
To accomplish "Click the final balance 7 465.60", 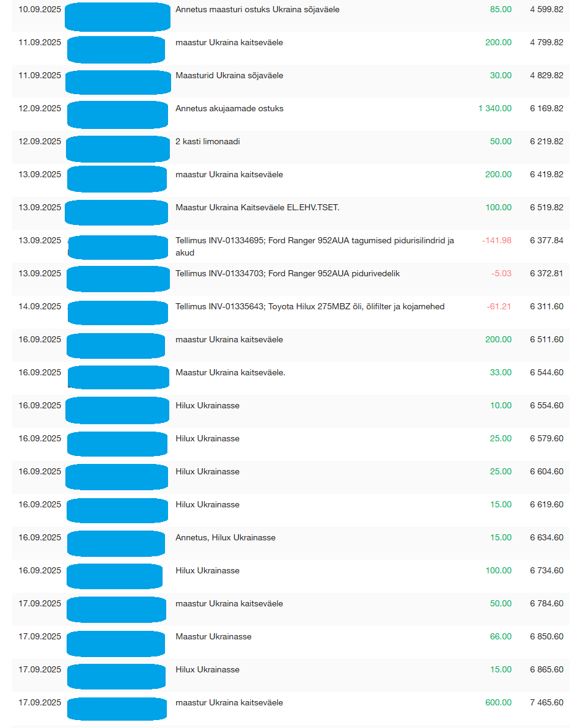I will pos(546,702).
